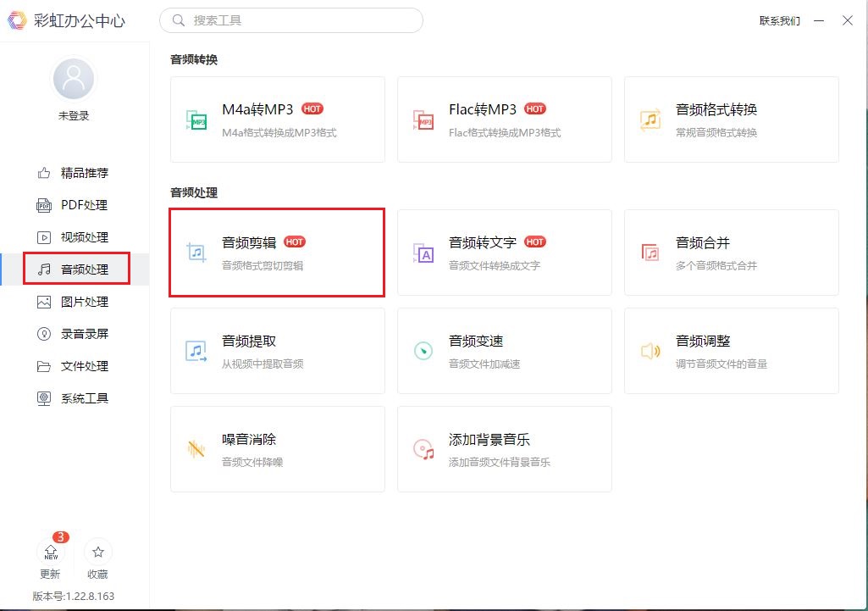Select the 噪音消除 noise removal tool

(x=277, y=448)
